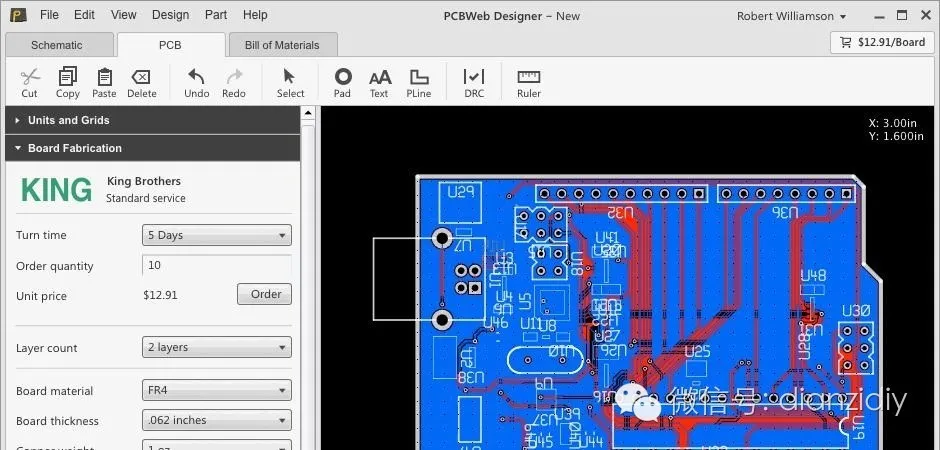
Task: Open the View menu
Action: [x=123, y=15]
